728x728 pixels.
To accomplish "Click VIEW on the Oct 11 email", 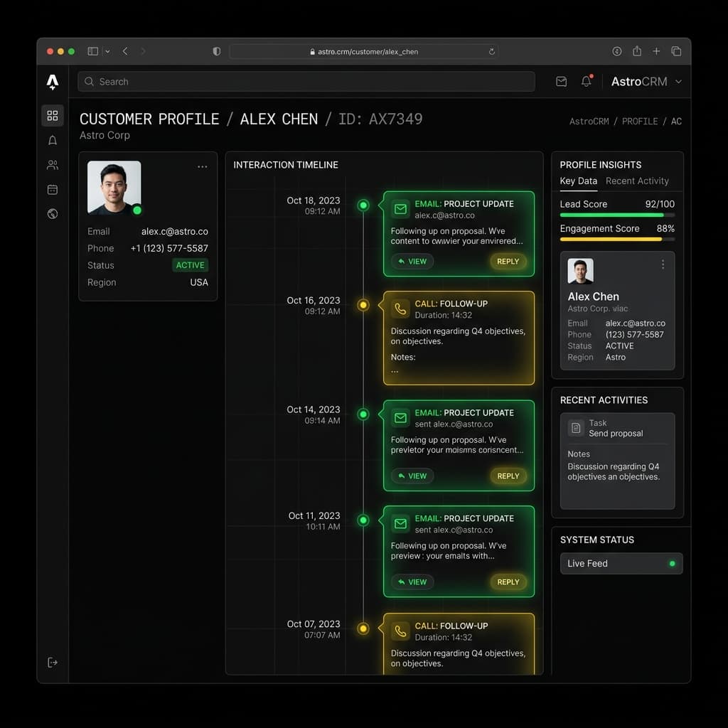I will click(x=412, y=582).
